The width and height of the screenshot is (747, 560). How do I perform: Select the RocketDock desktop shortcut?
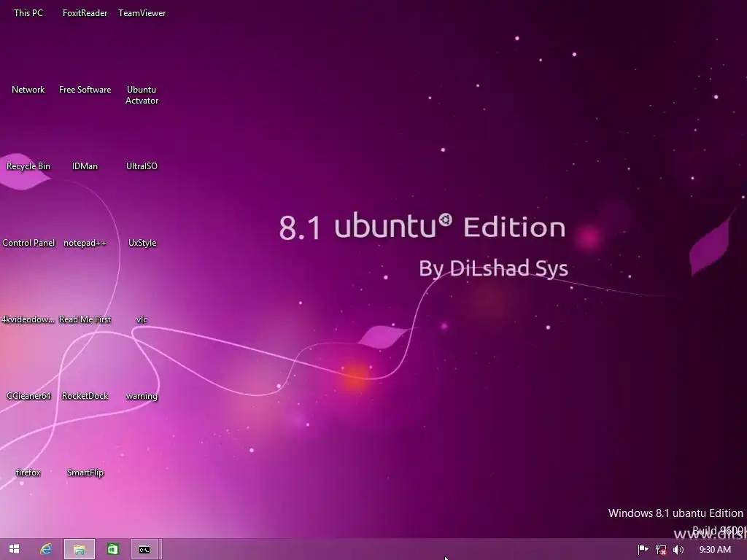pos(85,396)
